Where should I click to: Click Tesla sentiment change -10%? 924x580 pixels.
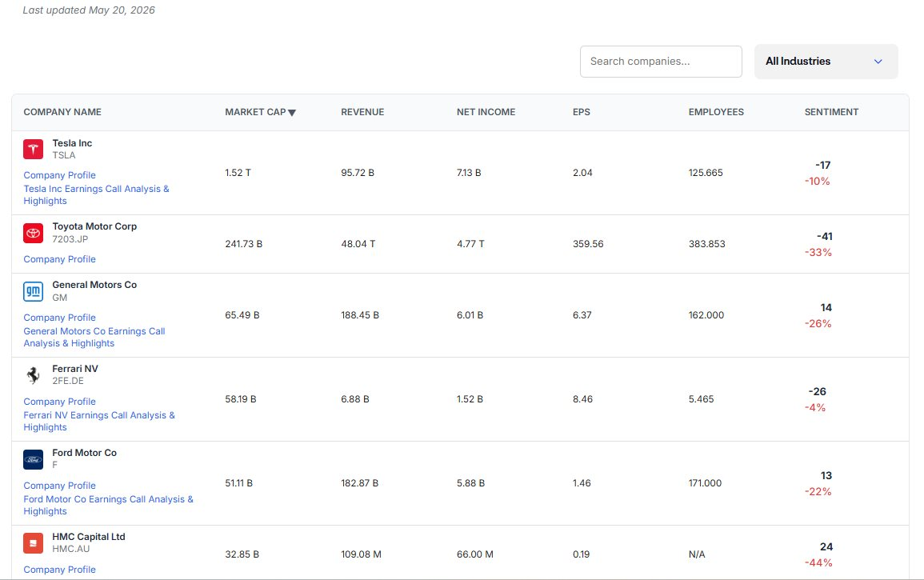click(x=818, y=182)
